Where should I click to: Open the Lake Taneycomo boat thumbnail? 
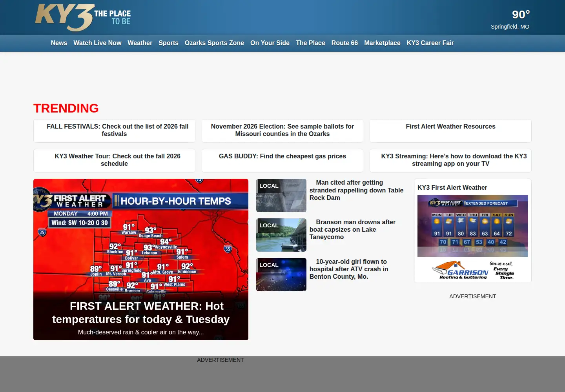(x=281, y=235)
